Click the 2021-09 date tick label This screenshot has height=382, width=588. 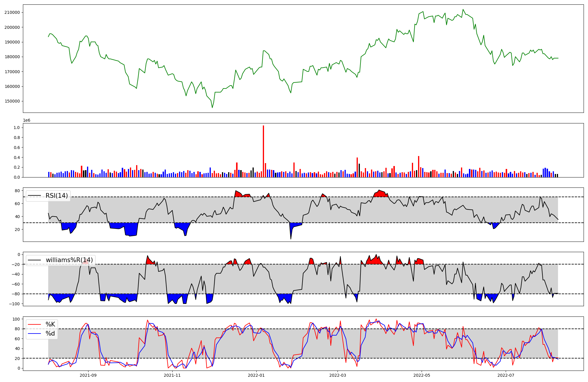coord(88,375)
